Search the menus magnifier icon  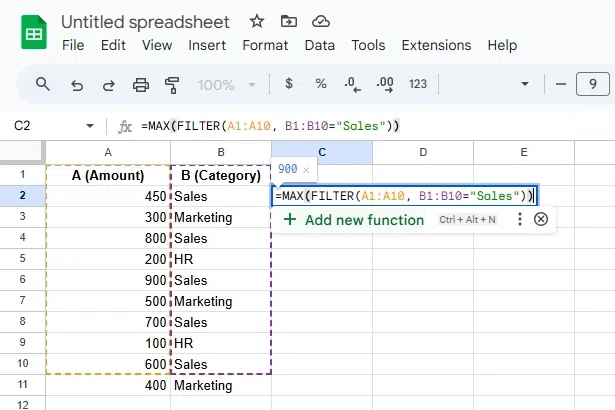pyautogui.click(x=42, y=84)
